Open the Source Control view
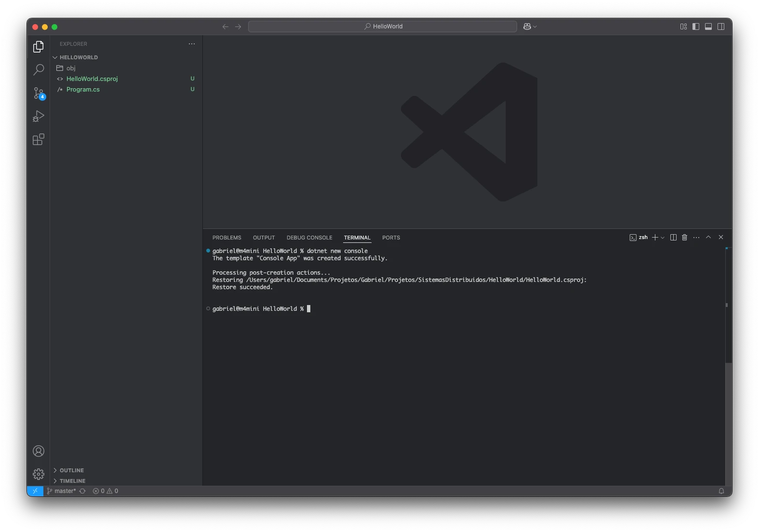759x532 pixels. (39, 93)
